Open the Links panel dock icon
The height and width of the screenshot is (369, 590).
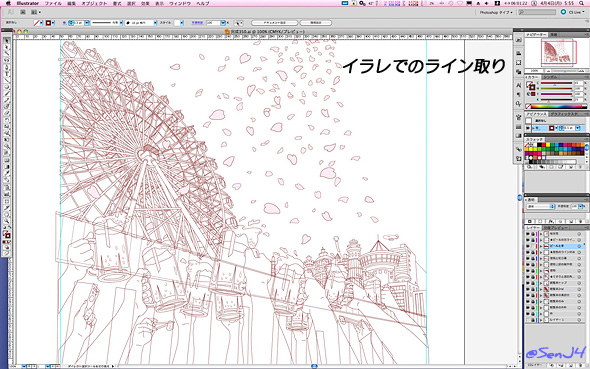519,150
